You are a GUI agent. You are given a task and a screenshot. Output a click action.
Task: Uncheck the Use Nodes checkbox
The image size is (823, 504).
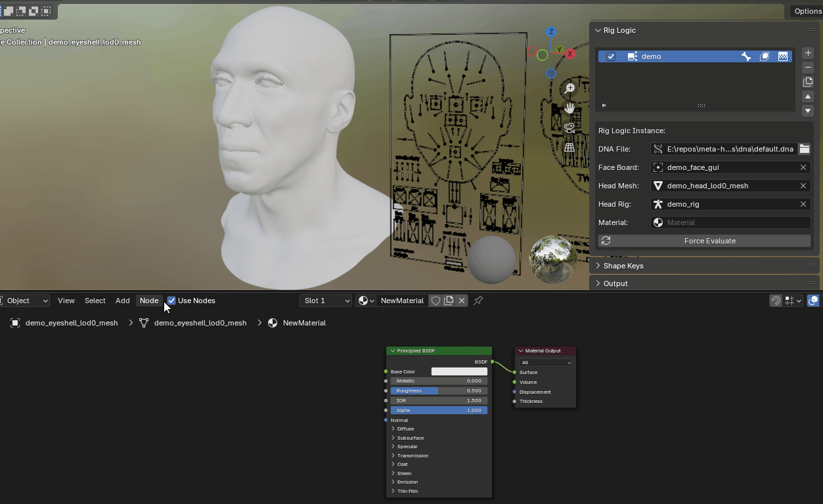pos(171,301)
